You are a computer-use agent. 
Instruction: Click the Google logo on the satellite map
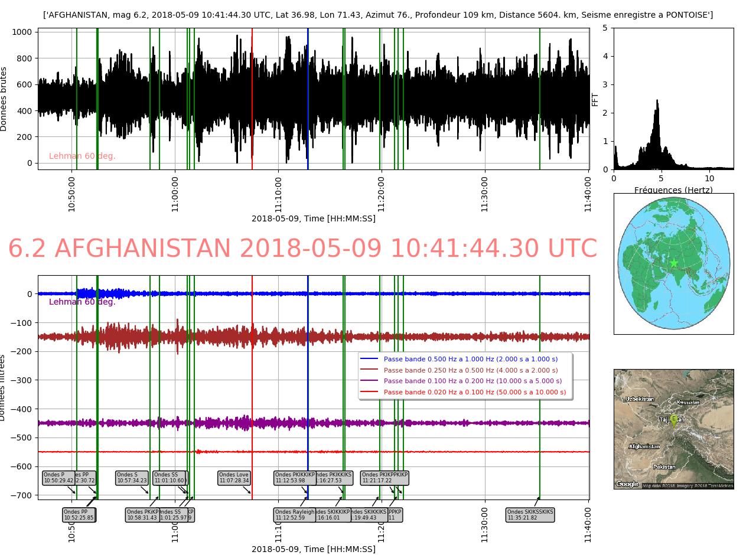point(627,484)
